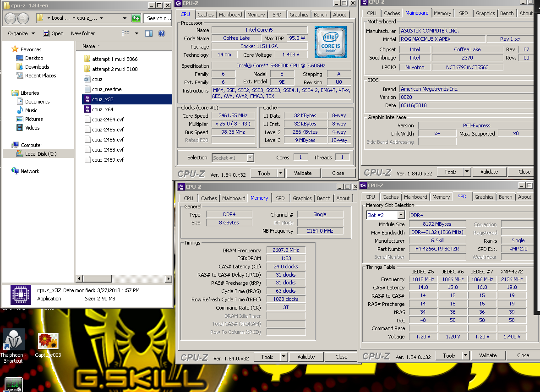The image size is (540, 392).
Task: Click the Explorer back navigation arrow
Action: (x=11, y=18)
